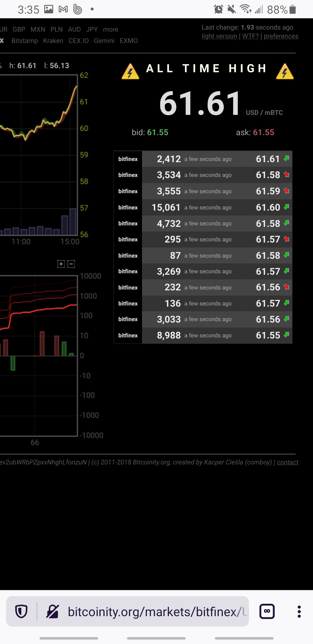Image resolution: width=313 pixels, height=644 pixels.
Task: Open the private tabs counter button
Action: click(x=267, y=611)
